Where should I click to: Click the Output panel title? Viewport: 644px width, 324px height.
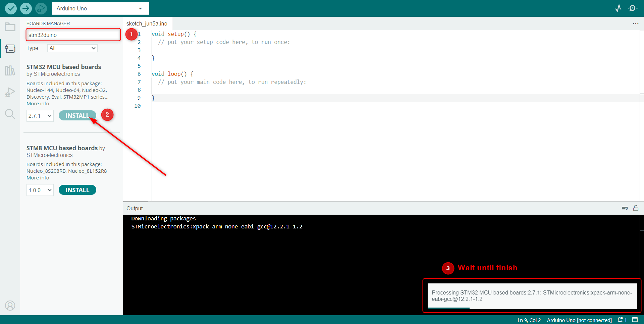click(x=135, y=208)
